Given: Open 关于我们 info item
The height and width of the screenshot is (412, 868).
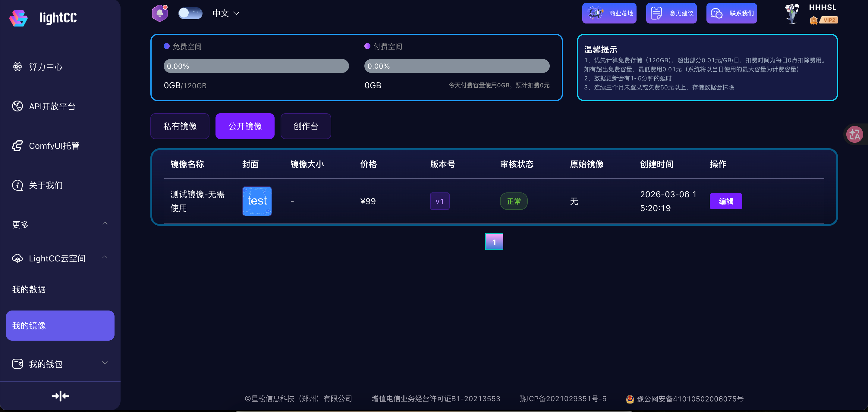Looking at the screenshot, I should click(x=46, y=185).
